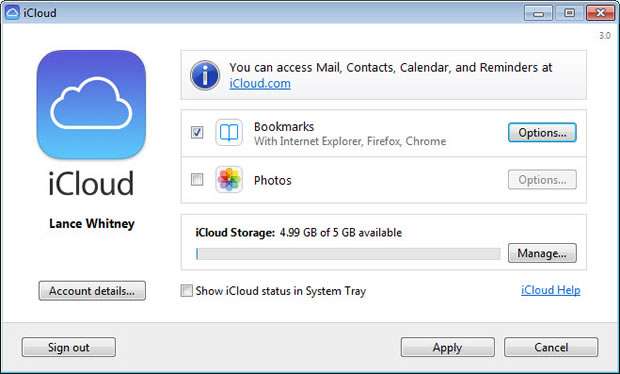
Task: Click the small iCloud title bar icon
Action: pos(12,13)
